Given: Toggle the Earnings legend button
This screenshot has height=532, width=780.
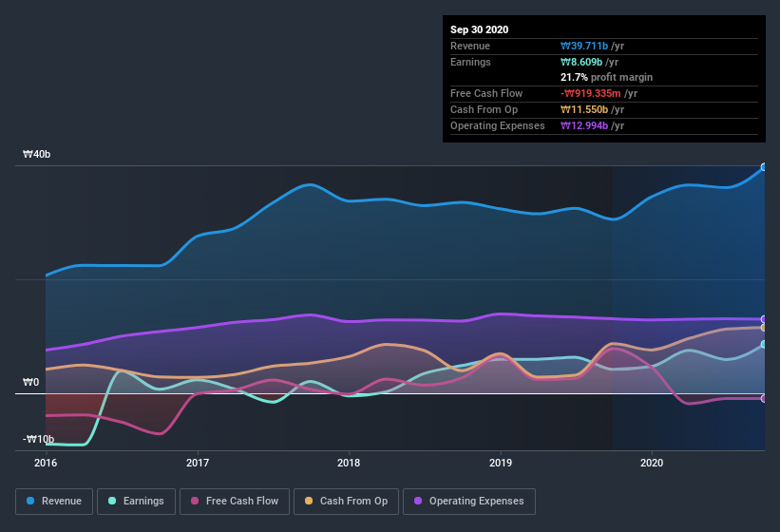Looking at the screenshot, I should pyautogui.click(x=136, y=502).
